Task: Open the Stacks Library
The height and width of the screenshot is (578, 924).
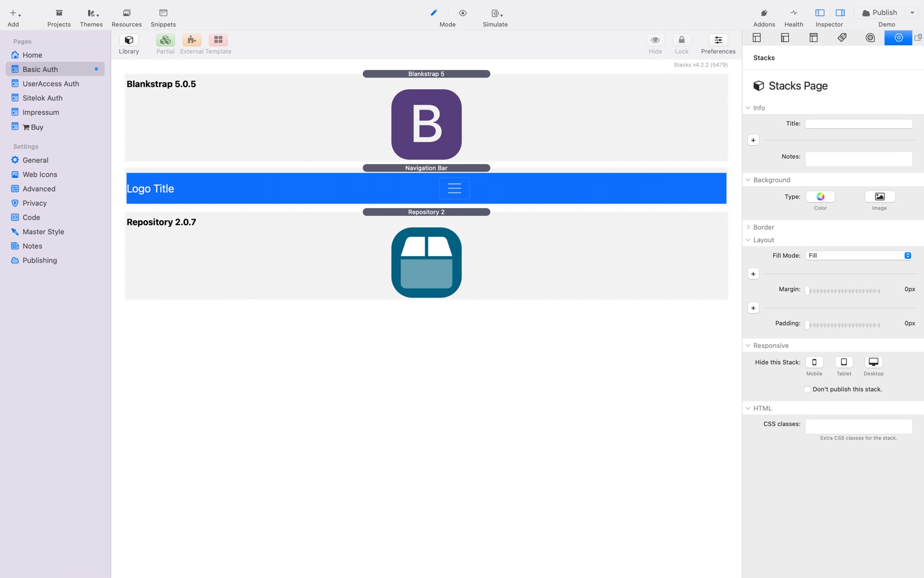Action: pos(129,40)
